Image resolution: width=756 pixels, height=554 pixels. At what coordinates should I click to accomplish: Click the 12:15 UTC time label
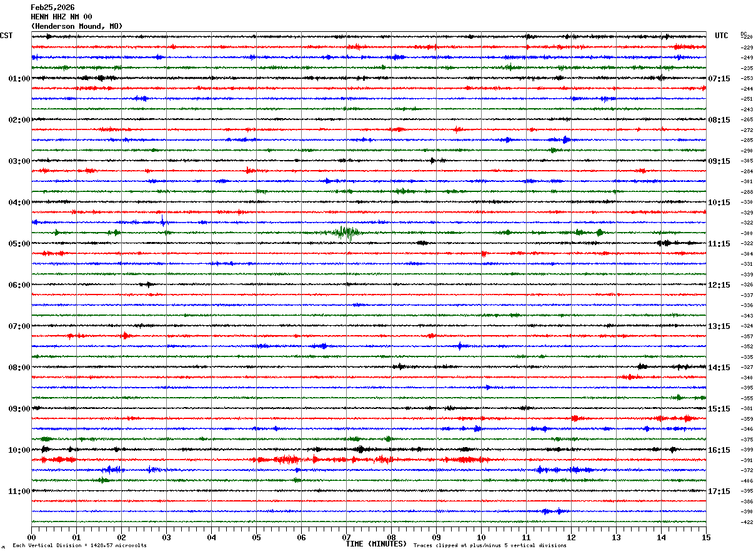pos(719,285)
